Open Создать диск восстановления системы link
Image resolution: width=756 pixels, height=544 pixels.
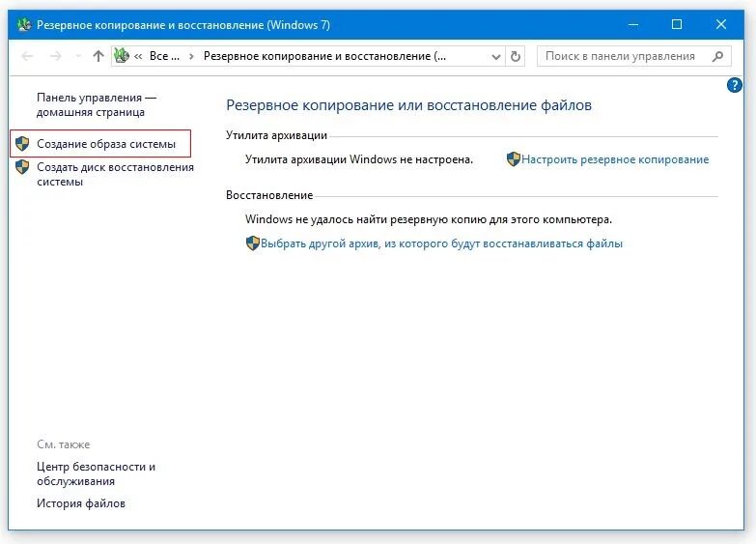pyautogui.click(x=115, y=174)
